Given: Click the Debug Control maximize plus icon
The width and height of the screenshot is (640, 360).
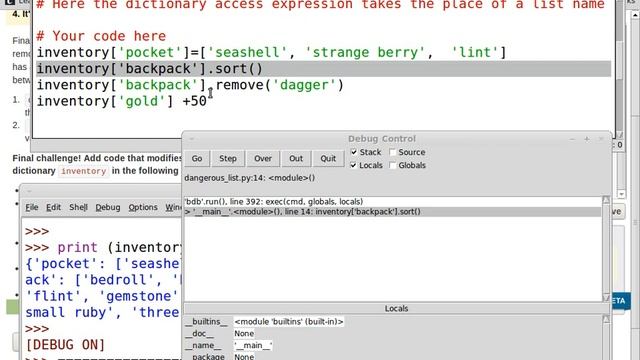Looking at the screenshot, I should [x=587, y=139].
